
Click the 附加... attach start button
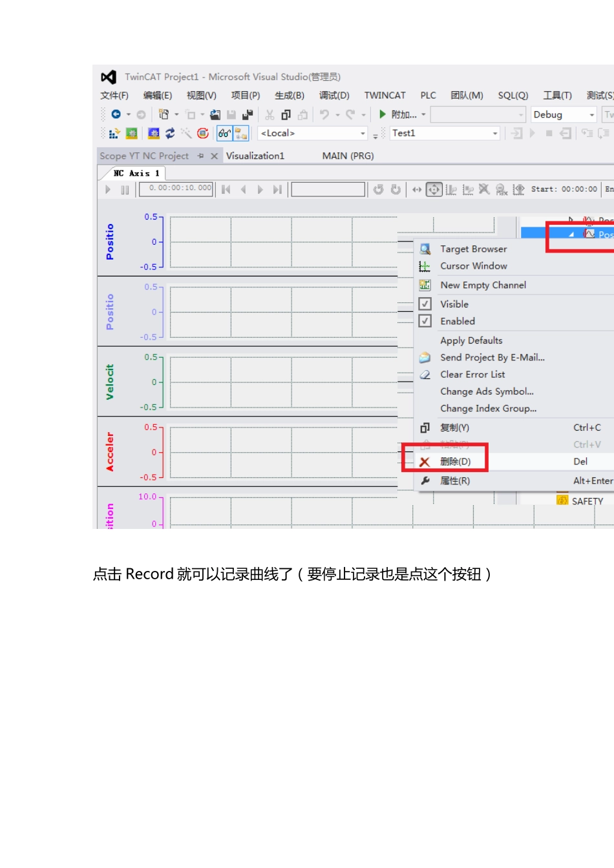(x=397, y=114)
